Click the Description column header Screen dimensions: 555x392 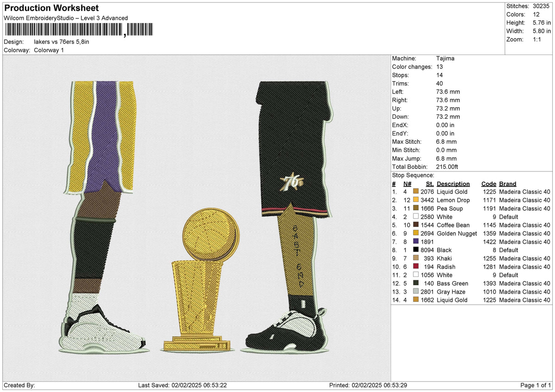coord(453,184)
